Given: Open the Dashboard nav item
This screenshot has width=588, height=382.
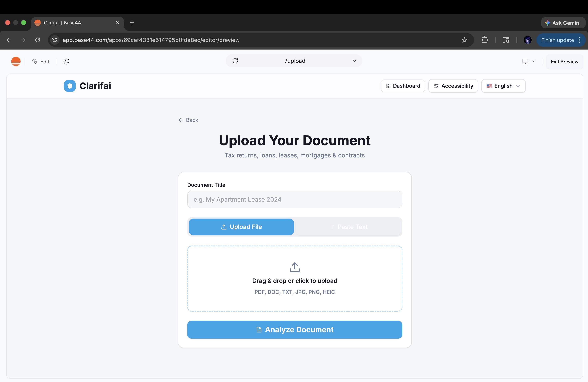Looking at the screenshot, I should (403, 86).
